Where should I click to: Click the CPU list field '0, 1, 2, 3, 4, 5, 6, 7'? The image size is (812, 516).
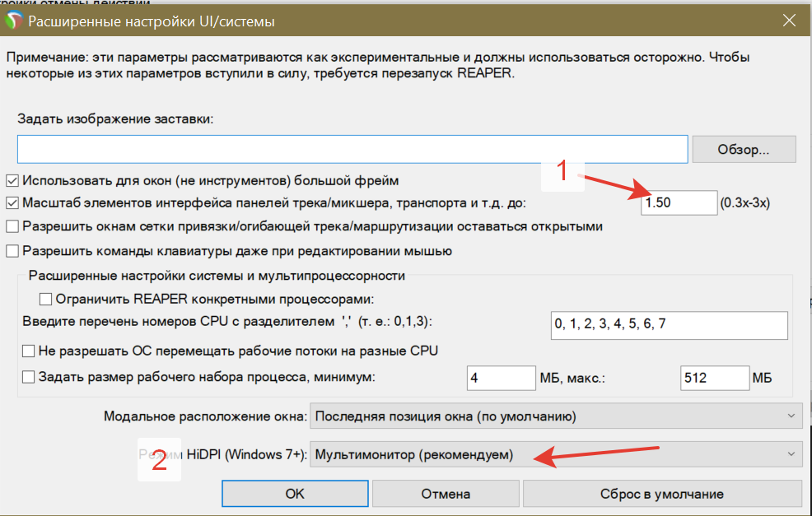click(669, 325)
